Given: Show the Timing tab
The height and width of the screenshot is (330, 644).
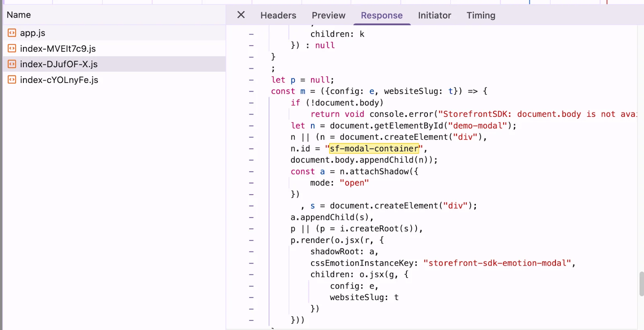Looking at the screenshot, I should [x=481, y=15].
